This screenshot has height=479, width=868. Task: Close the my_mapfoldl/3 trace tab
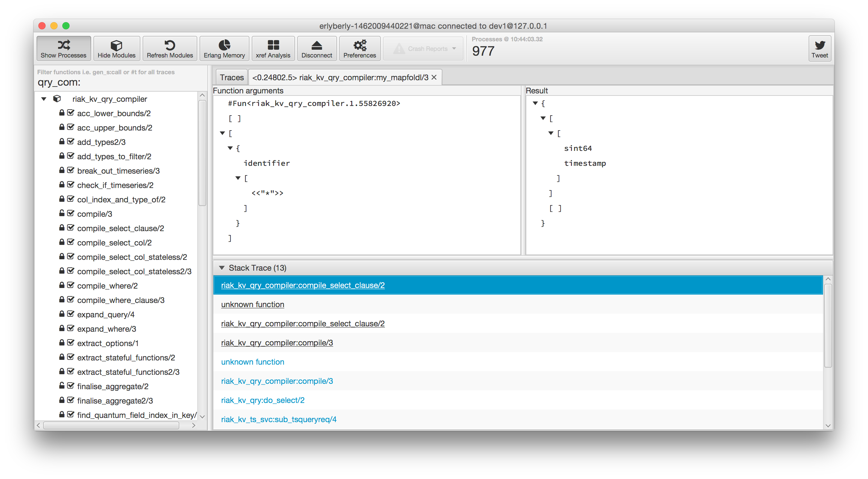tap(434, 78)
